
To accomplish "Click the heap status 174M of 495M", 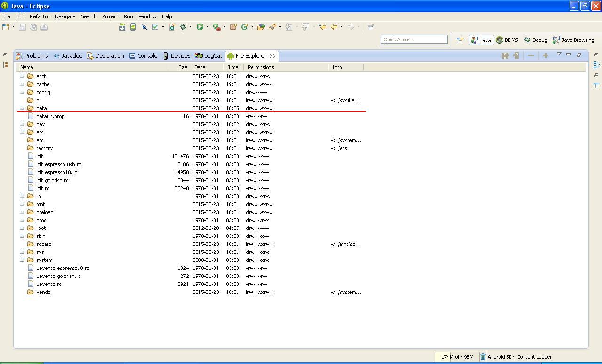I will point(457,357).
